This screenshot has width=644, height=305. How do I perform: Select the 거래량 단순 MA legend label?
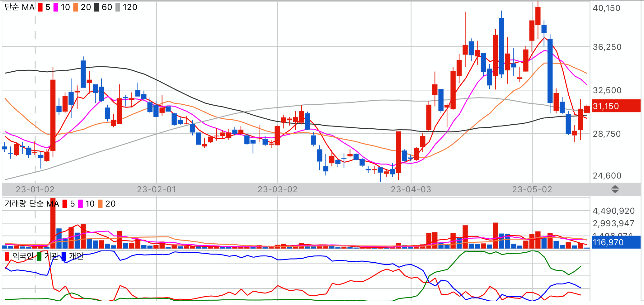(32, 204)
